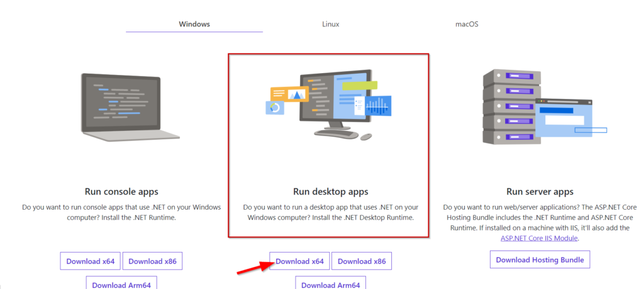Screen dimensions: 644x289
Task: Open the ASP.NET Core IIS Module link
Action: [x=539, y=238]
